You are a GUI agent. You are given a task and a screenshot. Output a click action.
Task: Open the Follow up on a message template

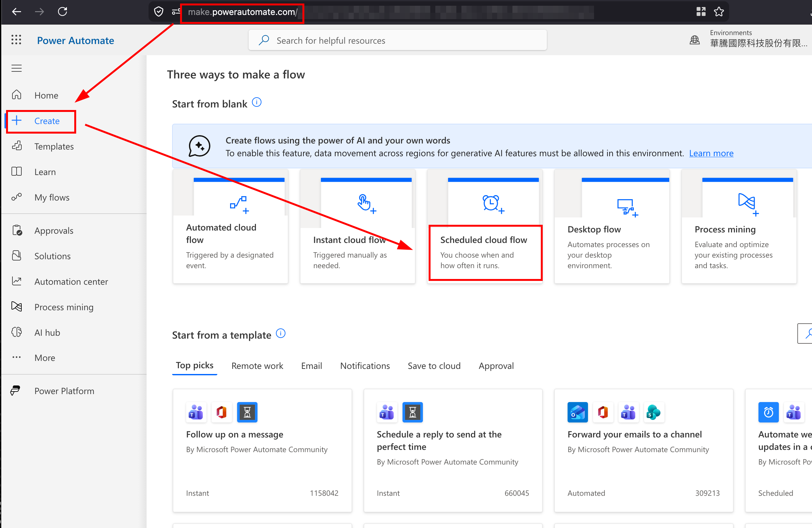(x=262, y=450)
